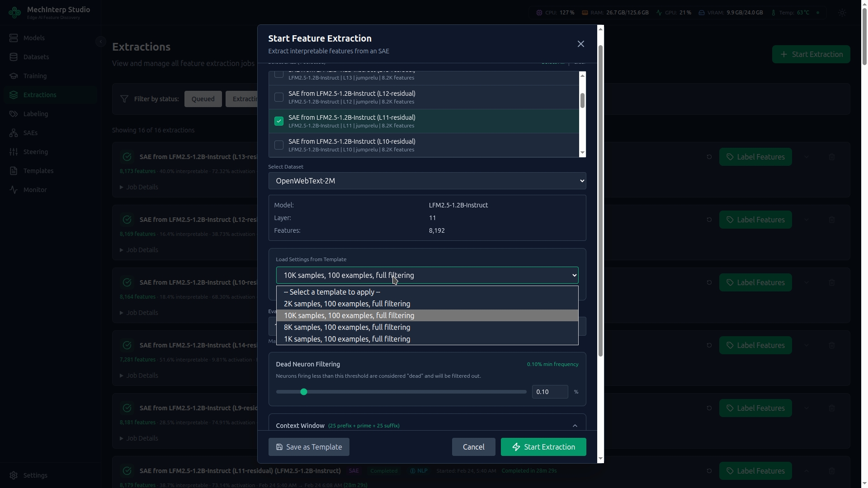Image resolution: width=868 pixels, height=488 pixels.
Task: Click the delete icon on L9-residual extraction
Action: click(832, 408)
